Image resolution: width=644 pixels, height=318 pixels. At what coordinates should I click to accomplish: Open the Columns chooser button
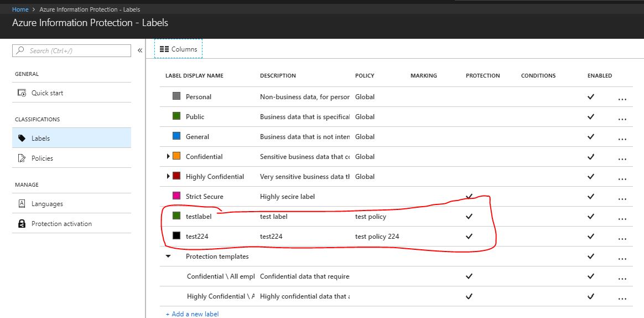pos(178,49)
